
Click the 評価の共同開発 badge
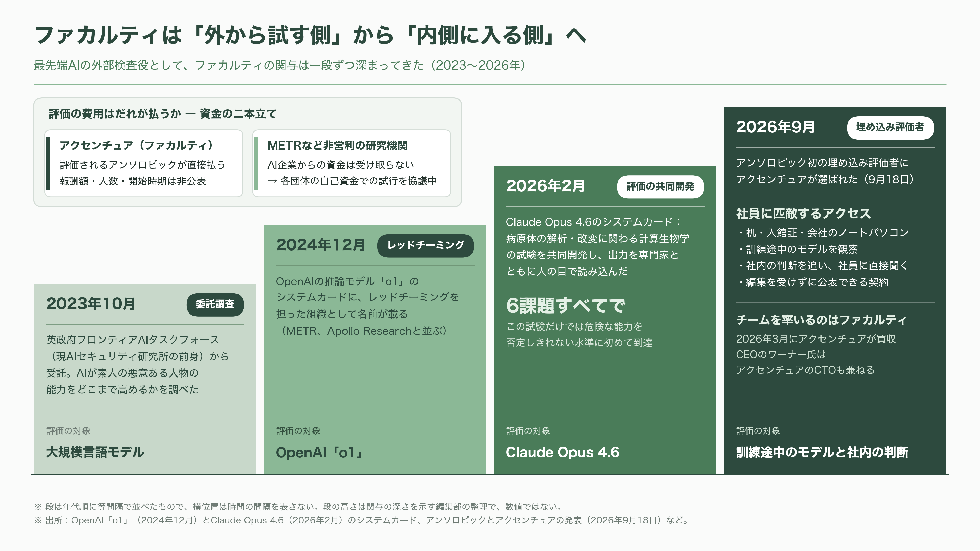660,187
